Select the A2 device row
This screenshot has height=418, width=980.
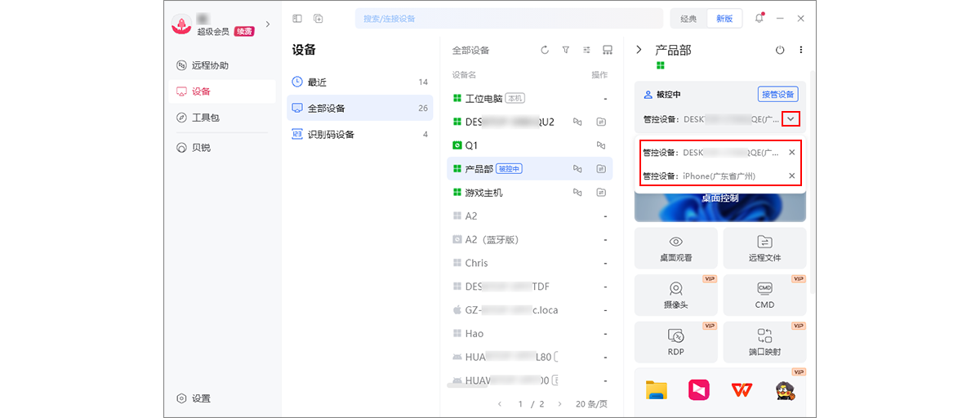pos(531,216)
